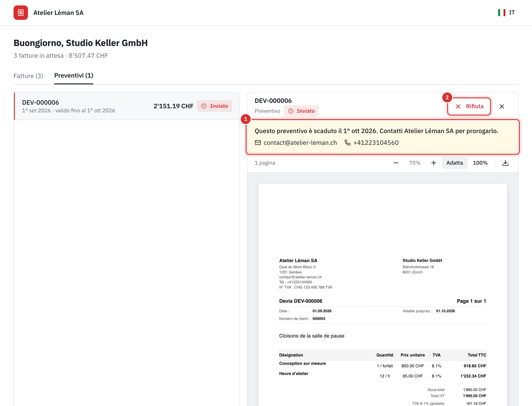This screenshot has height=406, width=532.
Task: Click the 2'151.19 CHF amount
Action: (x=173, y=106)
